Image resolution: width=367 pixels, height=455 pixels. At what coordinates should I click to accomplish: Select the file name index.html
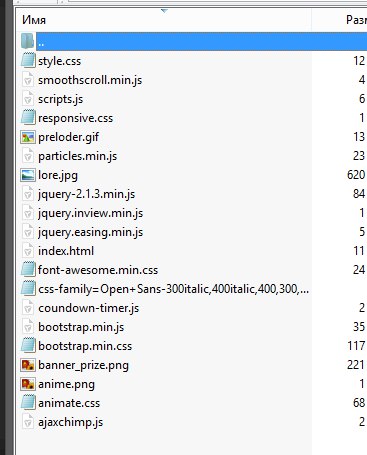(x=66, y=251)
